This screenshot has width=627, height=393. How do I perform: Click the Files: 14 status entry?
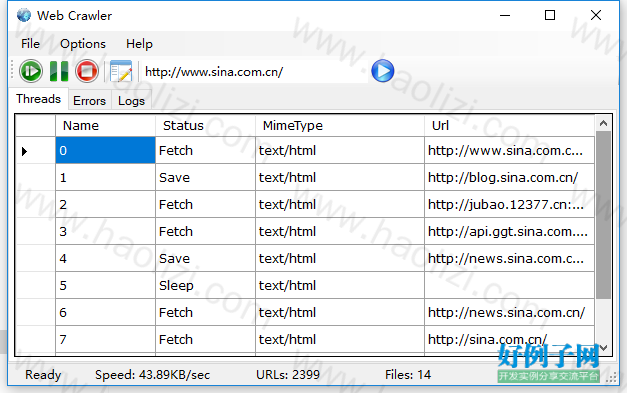[408, 375]
